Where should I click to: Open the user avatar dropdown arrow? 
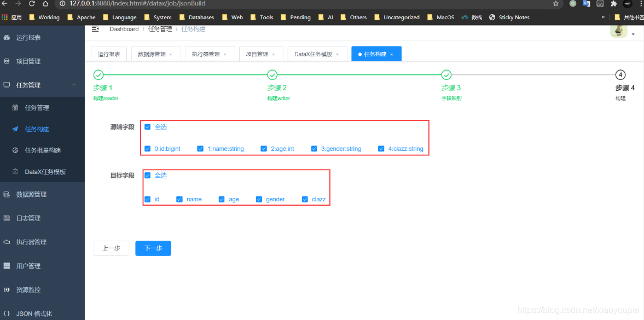633,34
